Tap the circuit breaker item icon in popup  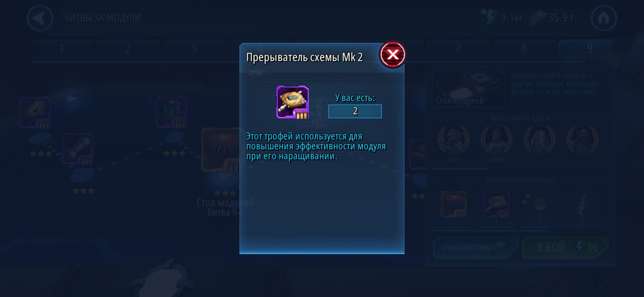click(x=292, y=102)
